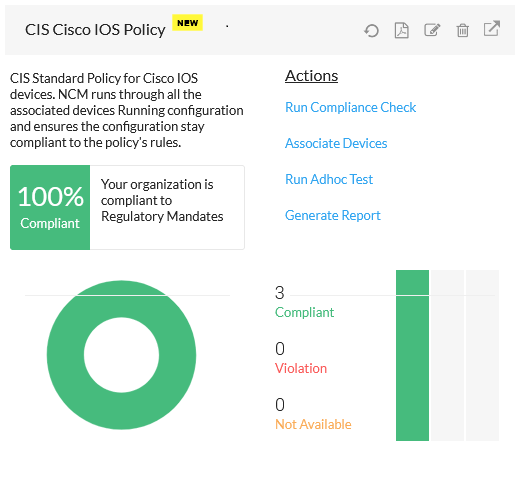
Task: Click Run Compliance Check link
Action: (350, 107)
